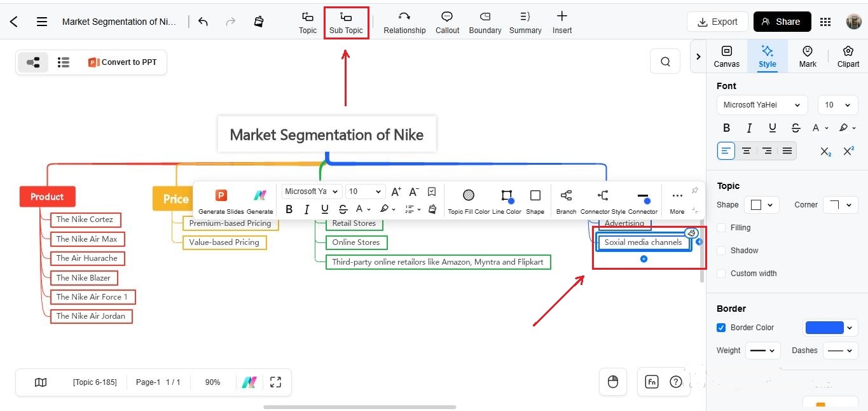Open the blue border color swatch

click(x=830, y=328)
